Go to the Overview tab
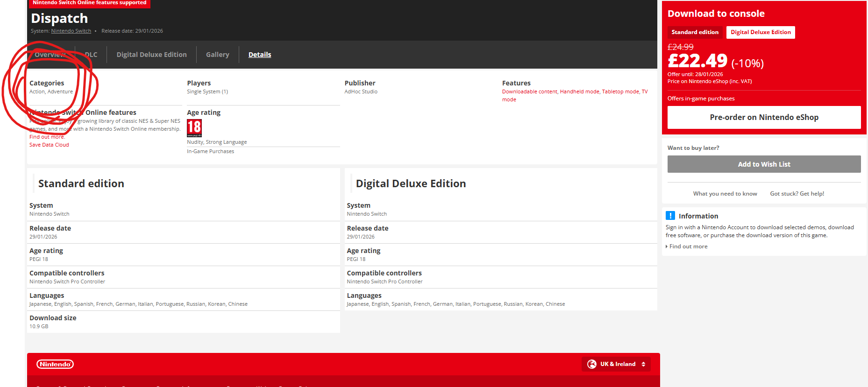Image resolution: width=868 pixels, height=387 pixels. (x=50, y=55)
